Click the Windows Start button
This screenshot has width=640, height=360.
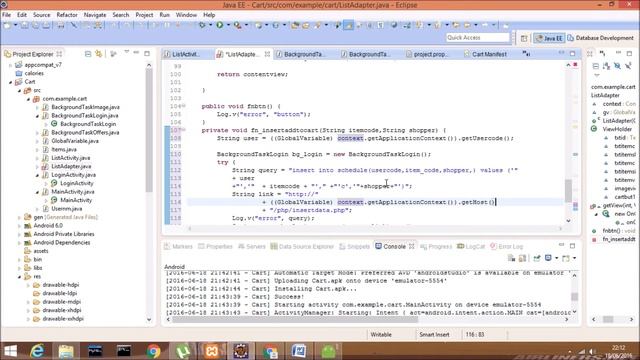[10, 351]
